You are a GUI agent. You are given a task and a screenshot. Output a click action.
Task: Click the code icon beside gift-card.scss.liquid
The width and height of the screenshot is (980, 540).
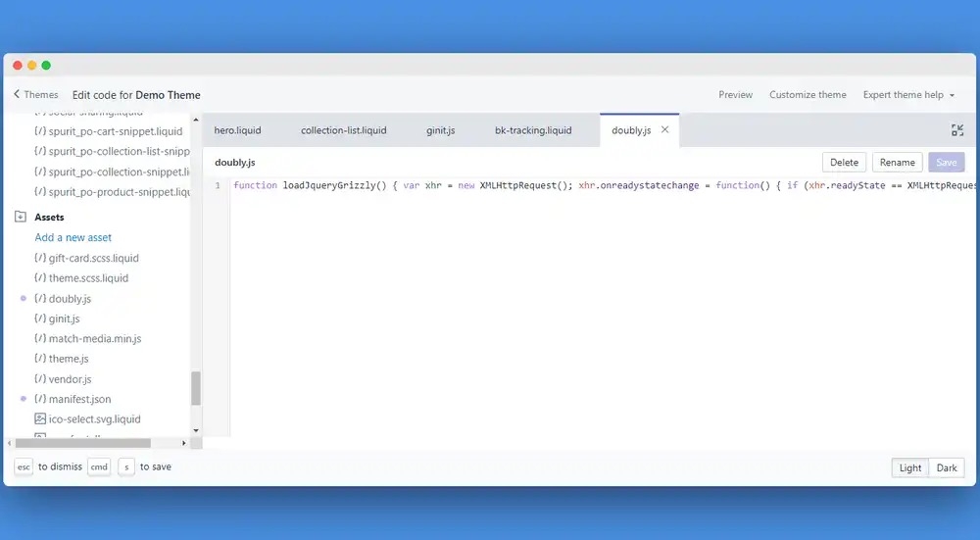[40, 258]
